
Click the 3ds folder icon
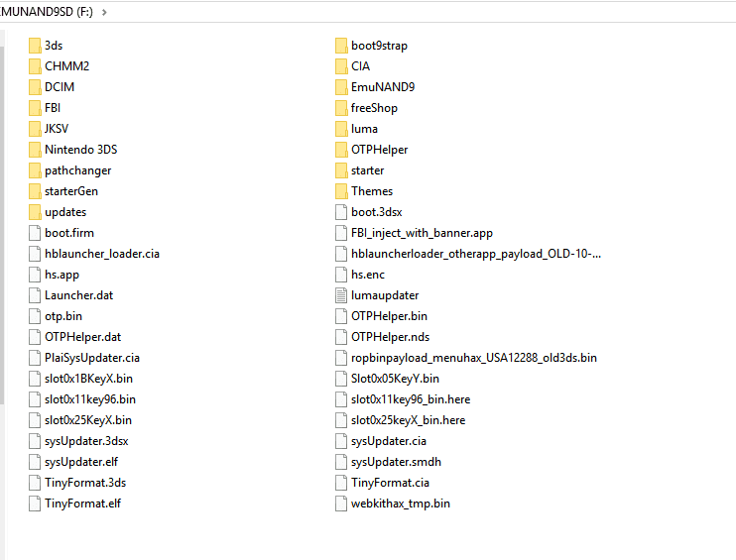click(35, 46)
